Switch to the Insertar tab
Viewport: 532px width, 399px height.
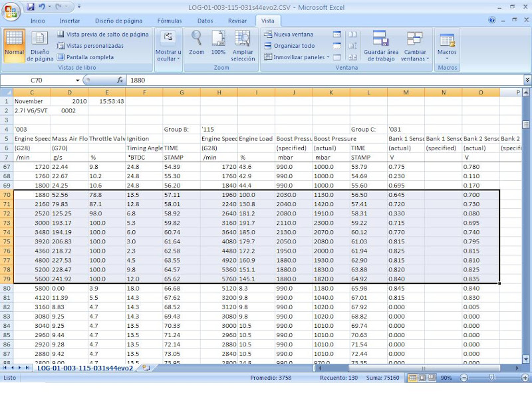[x=70, y=21]
